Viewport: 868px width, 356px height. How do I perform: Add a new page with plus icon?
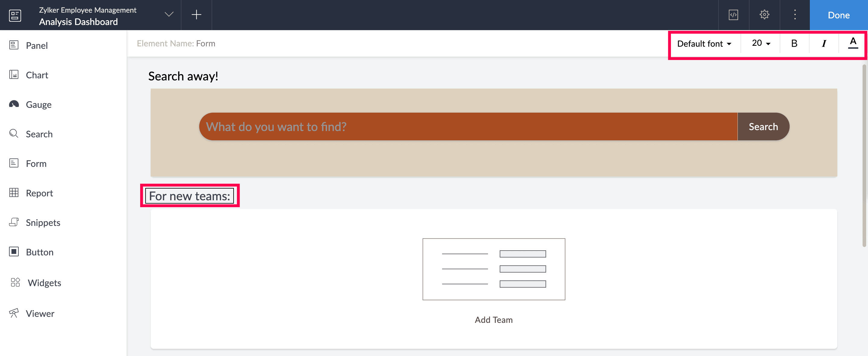coord(196,14)
